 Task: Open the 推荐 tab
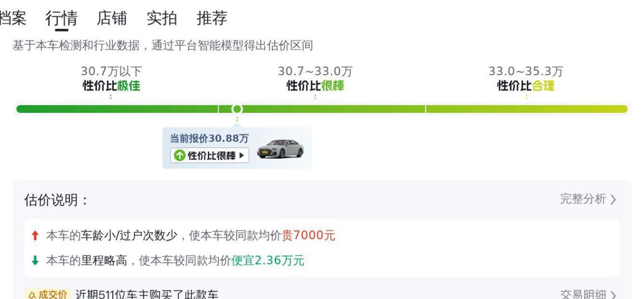click(212, 18)
